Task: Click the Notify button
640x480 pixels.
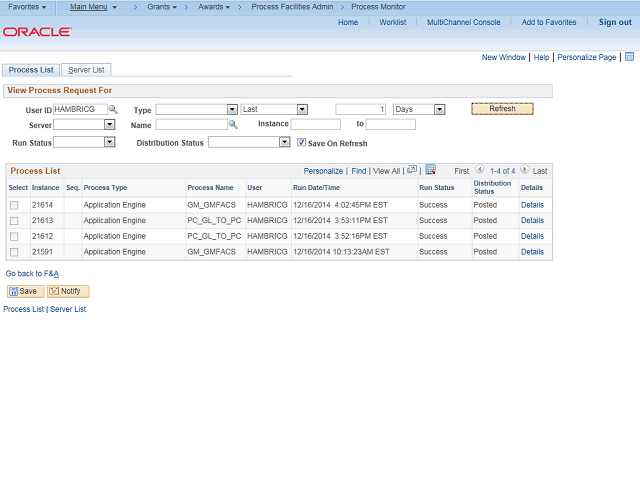Action: [x=68, y=291]
